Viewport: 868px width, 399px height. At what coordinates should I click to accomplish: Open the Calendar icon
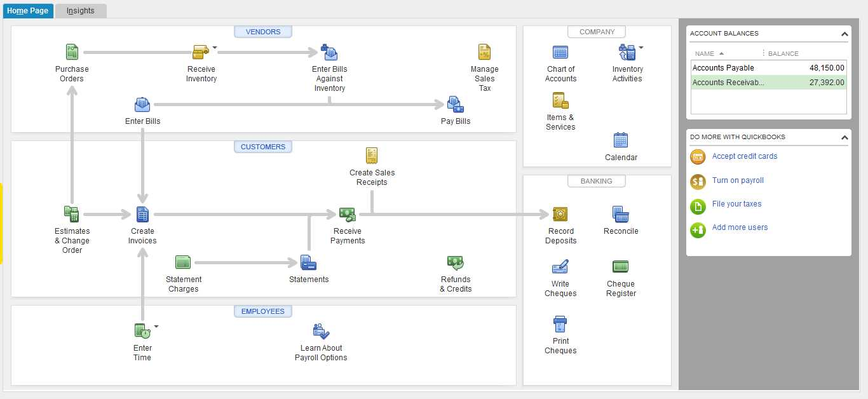620,140
